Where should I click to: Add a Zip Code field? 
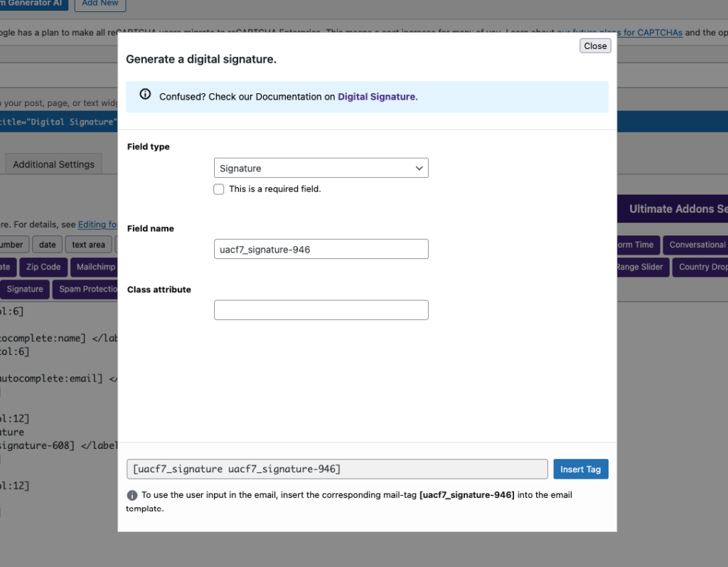pyautogui.click(x=43, y=267)
